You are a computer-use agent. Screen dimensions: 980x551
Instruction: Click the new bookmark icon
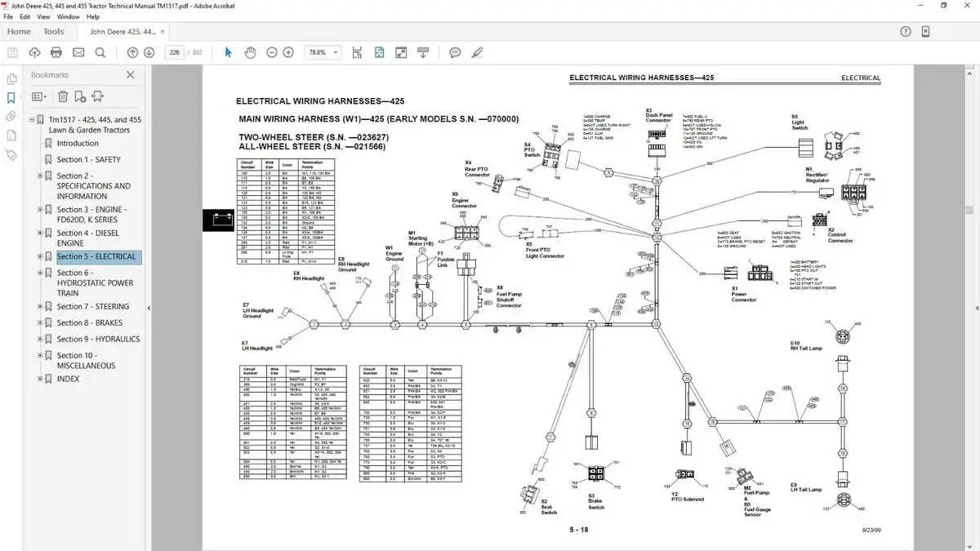(80, 96)
